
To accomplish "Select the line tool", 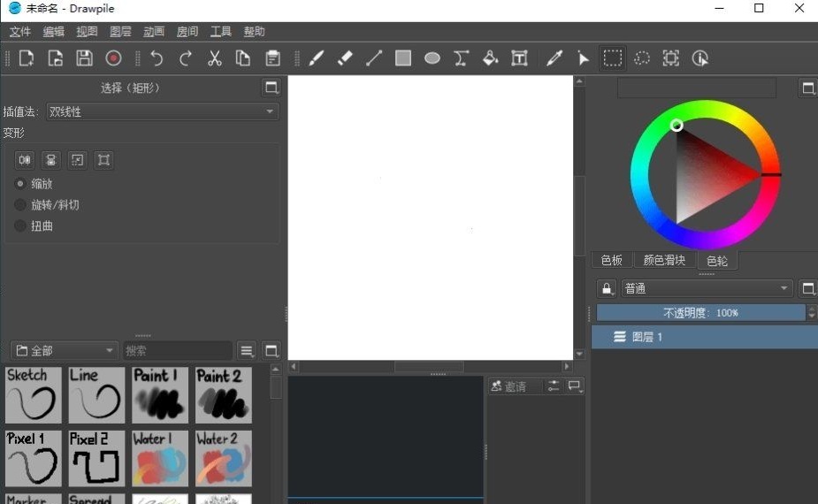I will 374,57.
